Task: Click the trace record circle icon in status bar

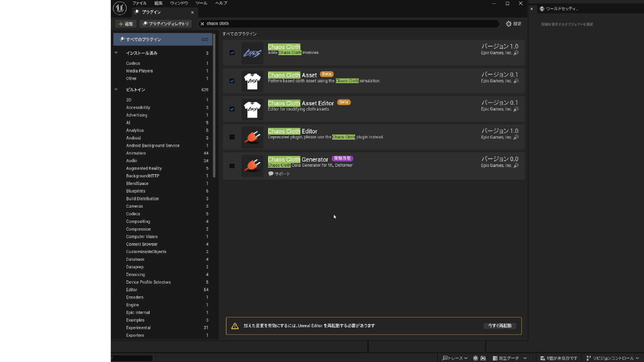Action: point(475,358)
